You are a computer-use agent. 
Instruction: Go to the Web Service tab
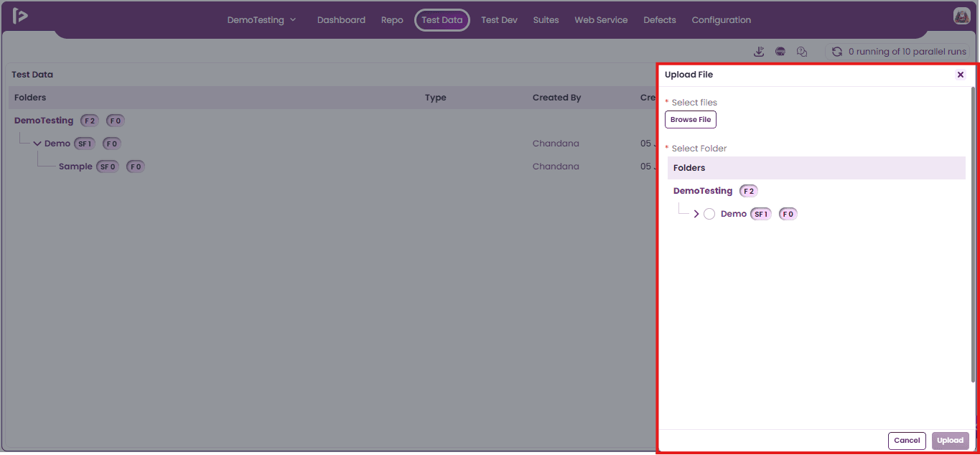(x=601, y=20)
